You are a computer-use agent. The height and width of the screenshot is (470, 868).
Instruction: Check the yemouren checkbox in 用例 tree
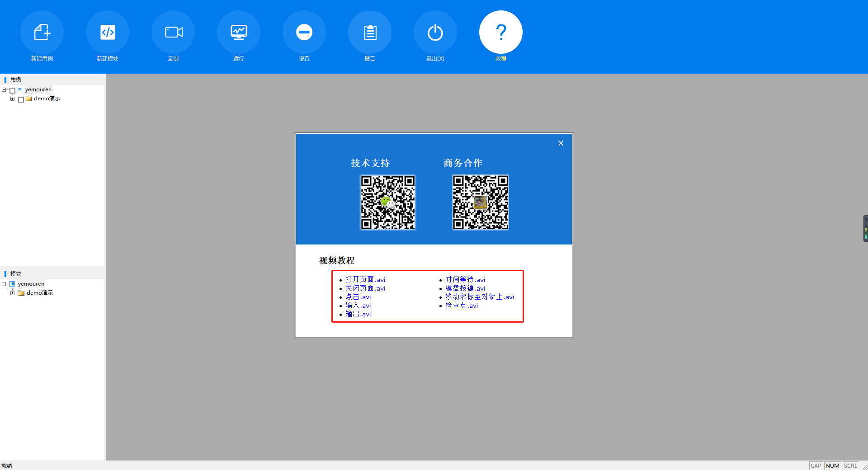coord(13,90)
